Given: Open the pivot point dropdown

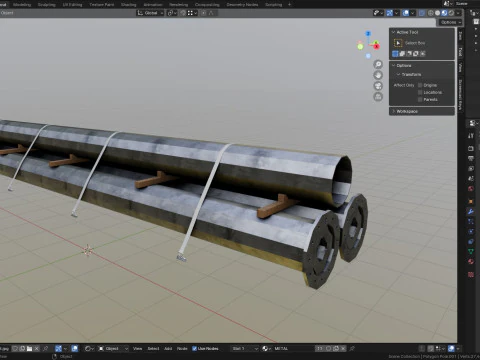Looking at the screenshot, I should (x=172, y=13).
